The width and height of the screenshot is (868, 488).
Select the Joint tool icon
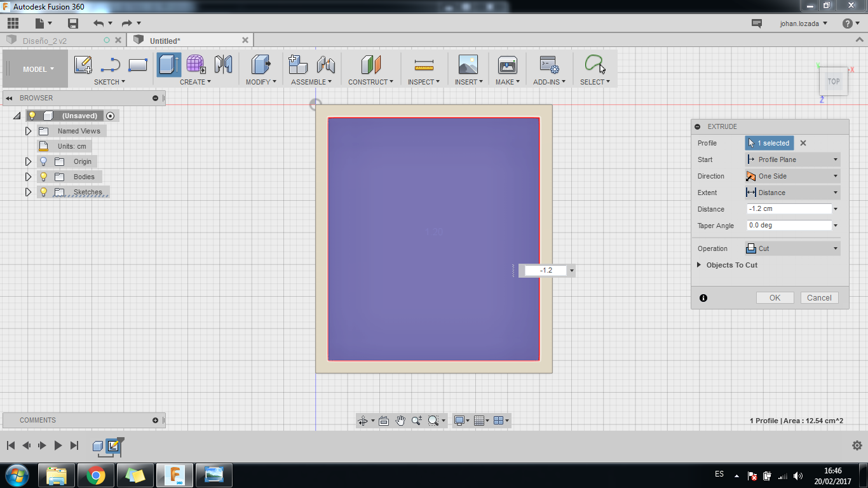(x=325, y=64)
